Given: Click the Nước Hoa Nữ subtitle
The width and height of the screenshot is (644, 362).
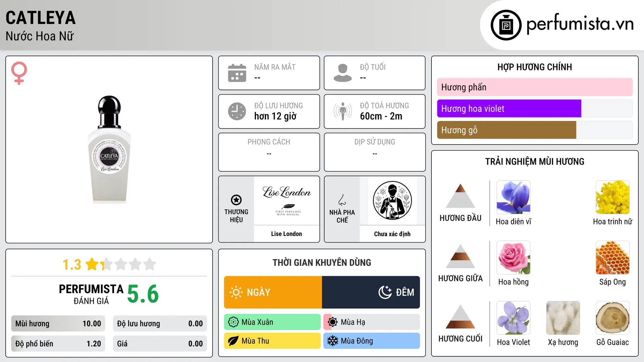Looking at the screenshot, I should point(40,36).
